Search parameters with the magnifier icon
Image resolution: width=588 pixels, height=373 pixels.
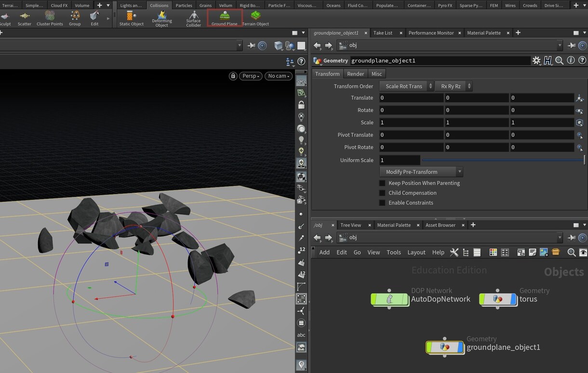coord(559,60)
